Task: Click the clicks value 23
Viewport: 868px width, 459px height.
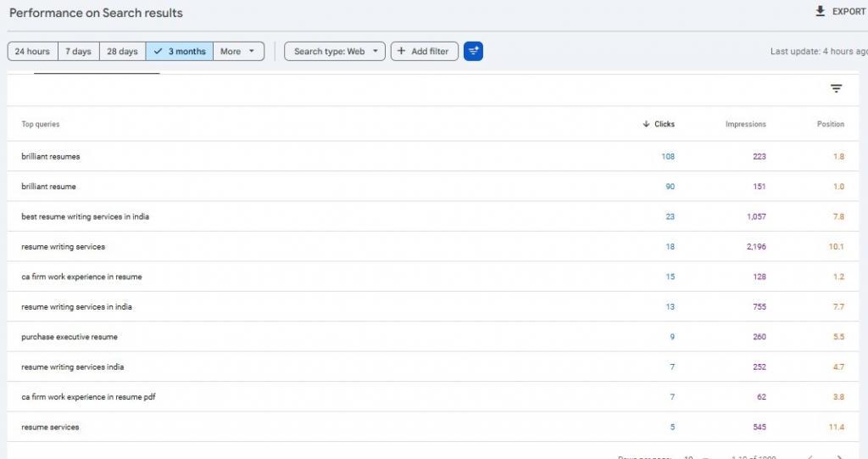Action: pos(670,216)
